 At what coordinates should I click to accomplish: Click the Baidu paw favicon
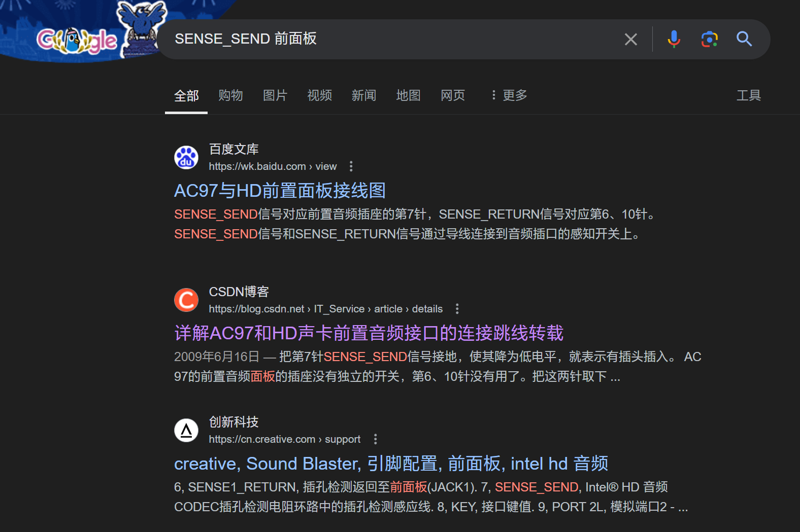pyautogui.click(x=186, y=157)
